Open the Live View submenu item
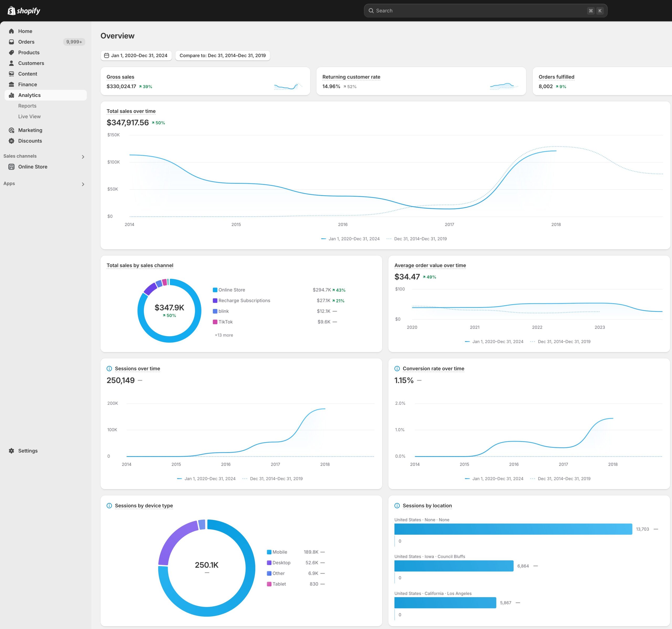The image size is (672, 629). point(29,117)
